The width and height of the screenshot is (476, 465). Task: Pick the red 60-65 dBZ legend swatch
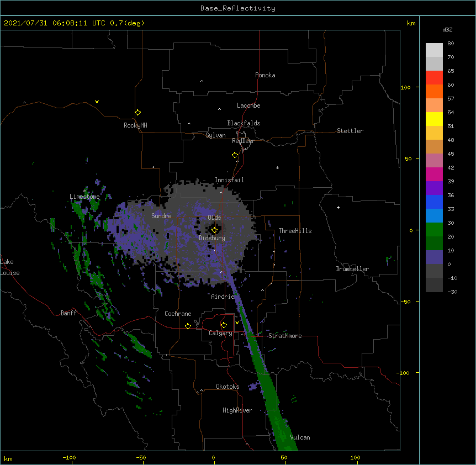point(434,78)
